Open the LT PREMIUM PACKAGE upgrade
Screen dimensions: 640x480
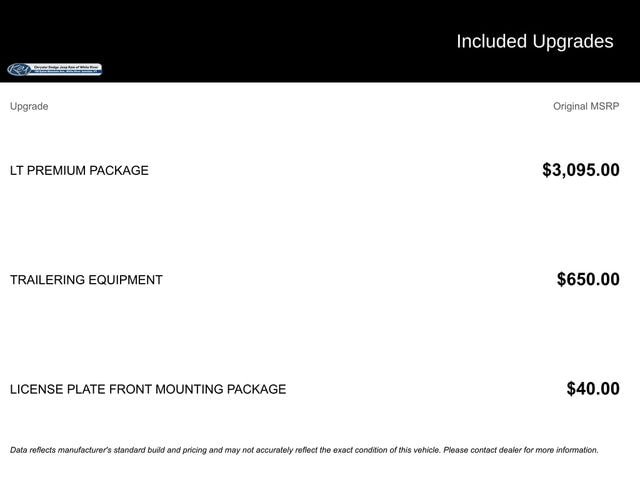click(79, 170)
